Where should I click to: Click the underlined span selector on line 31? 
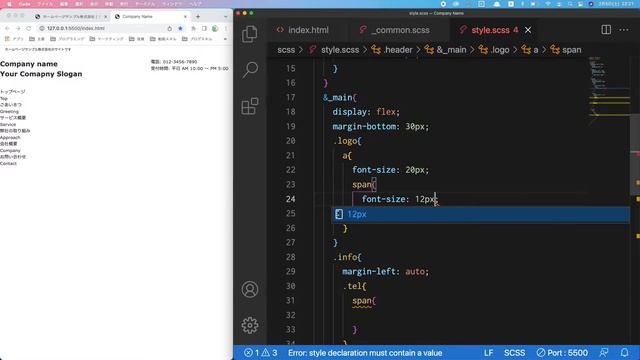(362, 301)
